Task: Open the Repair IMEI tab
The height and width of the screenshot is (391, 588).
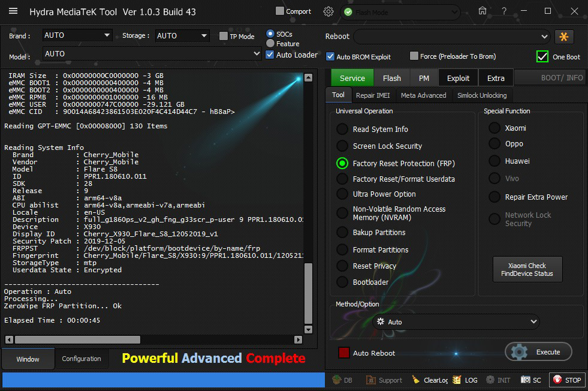Action: click(x=373, y=95)
